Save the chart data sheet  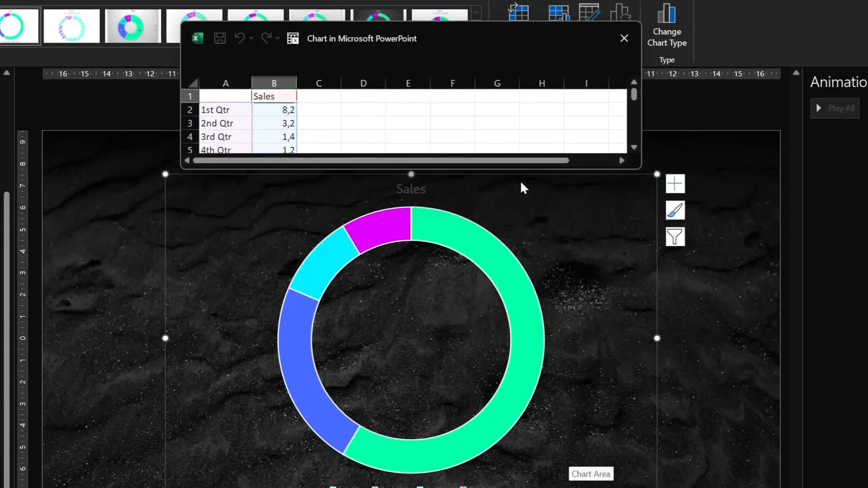pyautogui.click(x=220, y=38)
